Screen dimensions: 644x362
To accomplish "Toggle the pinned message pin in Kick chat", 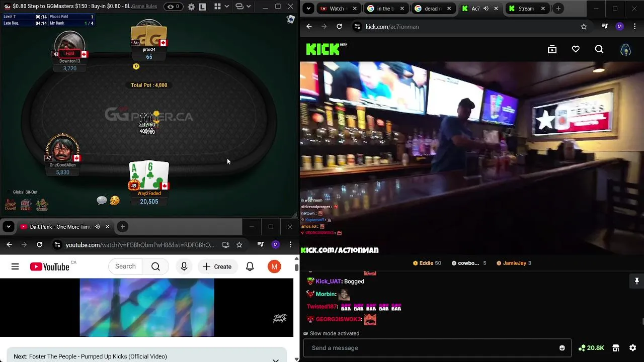I will (x=637, y=281).
